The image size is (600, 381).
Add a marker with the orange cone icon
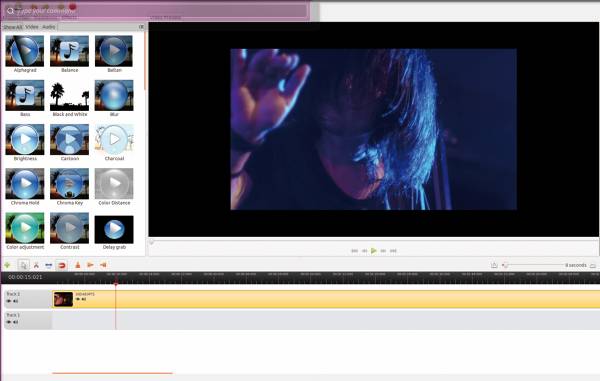click(78, 265)
